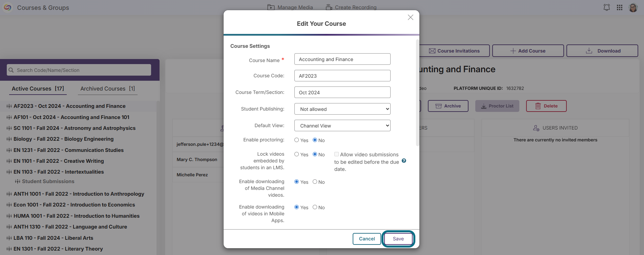Click the group icon beside EN 1101 course
Viewport: 644px width, 255px height.
(x=9, y=161)
